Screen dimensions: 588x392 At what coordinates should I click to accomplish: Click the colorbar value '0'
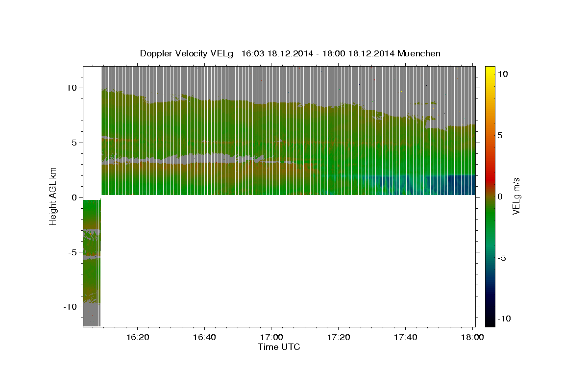[500, 196]
